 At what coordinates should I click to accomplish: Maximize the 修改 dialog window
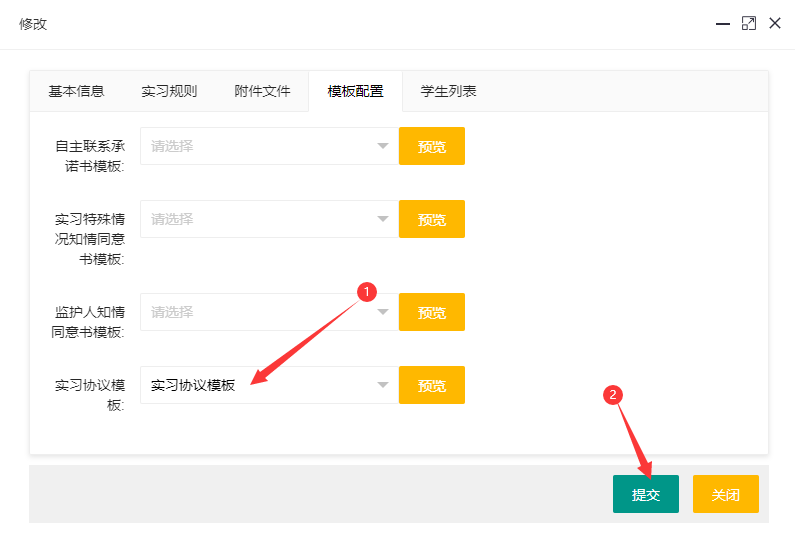[x=749, y=23]
